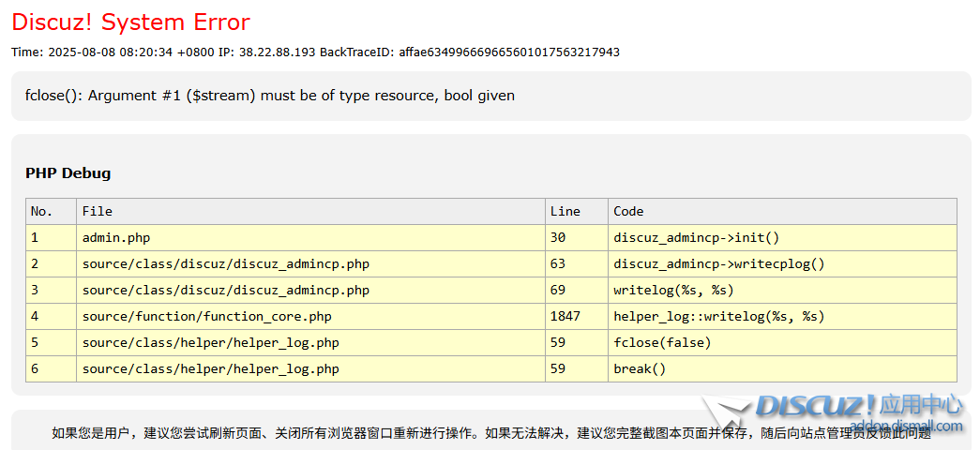The height and width of the screenshot is (450, 980).
Task: Click the line number 63 cell
Action: tap(576, 263)
